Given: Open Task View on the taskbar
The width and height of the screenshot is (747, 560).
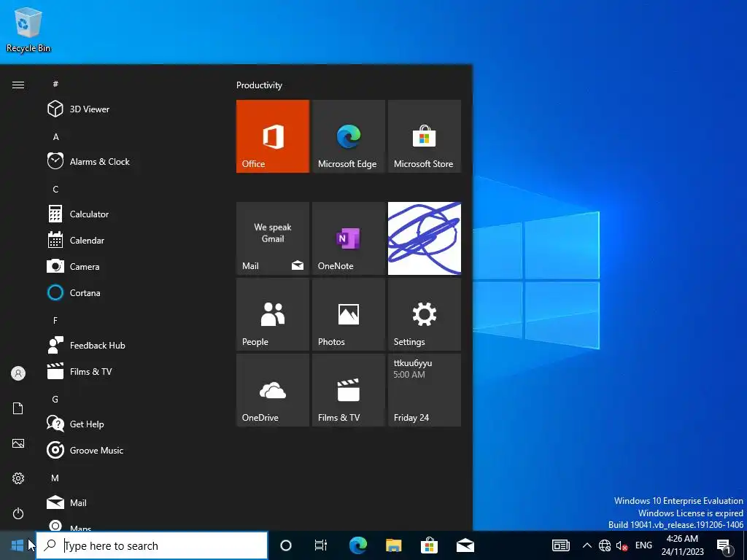Looking at the screenshot, I should coord(321,545).
